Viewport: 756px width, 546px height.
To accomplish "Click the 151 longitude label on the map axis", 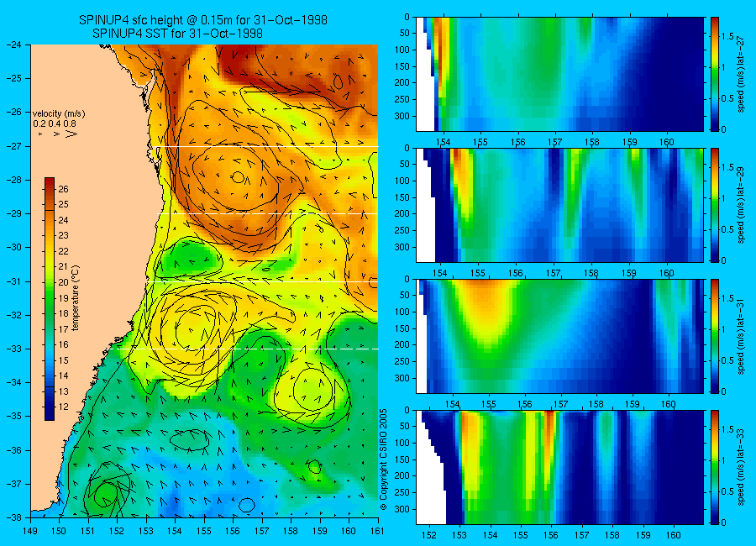I will coord(88,531).
